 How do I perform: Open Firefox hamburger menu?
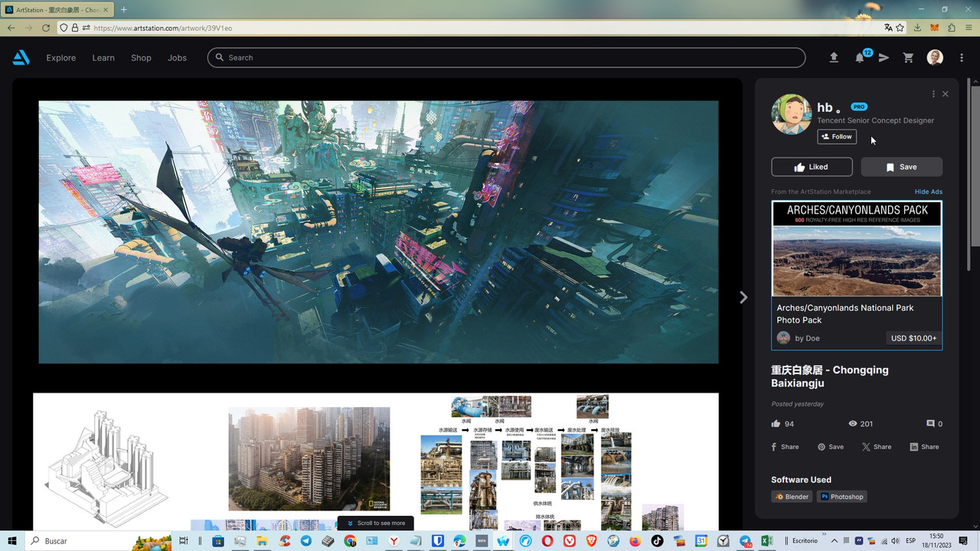click(969, 28)
